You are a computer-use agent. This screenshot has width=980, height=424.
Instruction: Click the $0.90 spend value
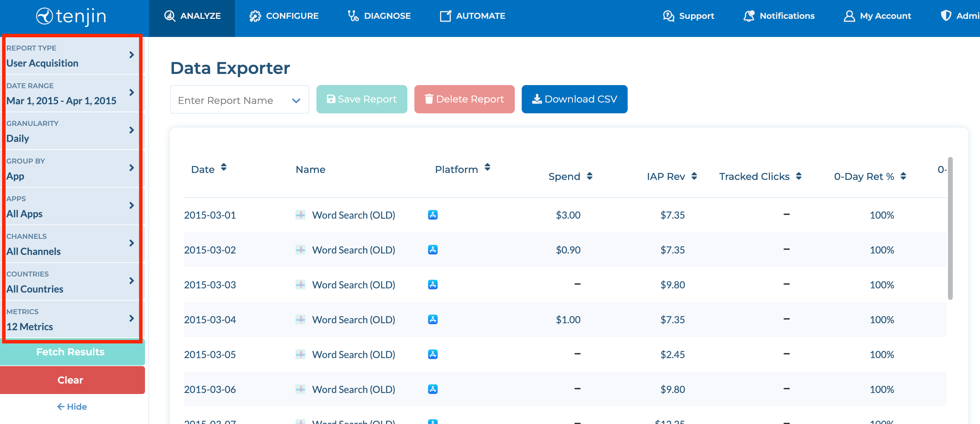point(568,250)
